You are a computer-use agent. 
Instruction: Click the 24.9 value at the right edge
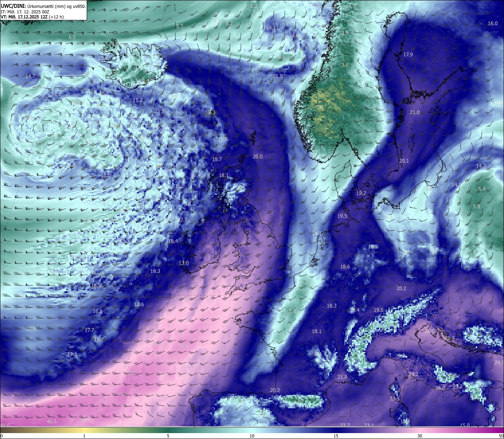pos(499,362)
